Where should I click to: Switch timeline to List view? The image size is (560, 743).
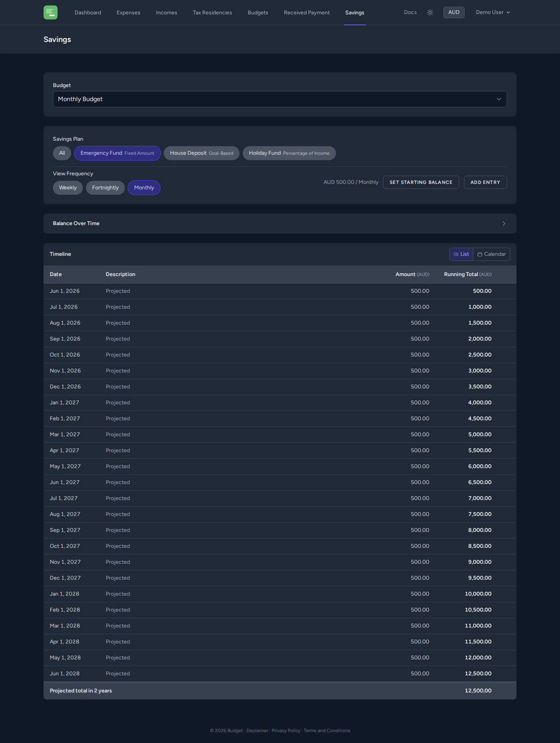461,254
